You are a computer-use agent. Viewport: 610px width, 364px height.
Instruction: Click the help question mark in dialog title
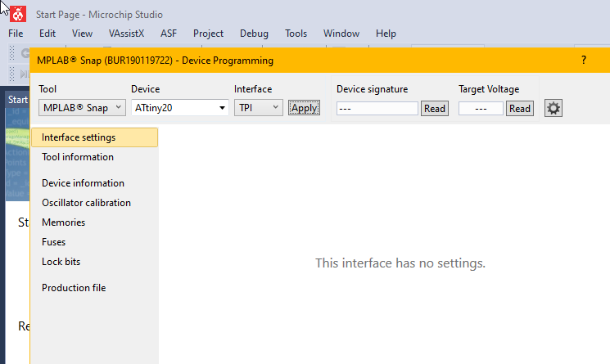click(x=584, y=60)
